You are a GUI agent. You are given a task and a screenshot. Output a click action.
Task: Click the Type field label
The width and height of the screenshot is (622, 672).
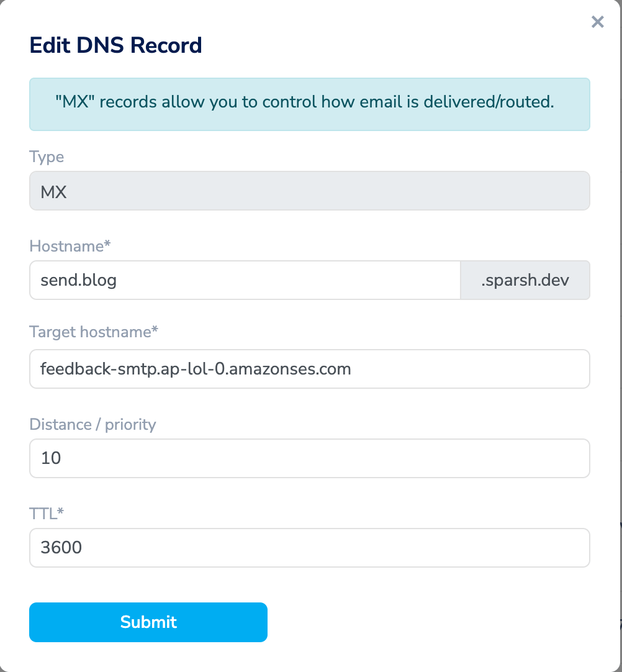[x=46, y=157]
